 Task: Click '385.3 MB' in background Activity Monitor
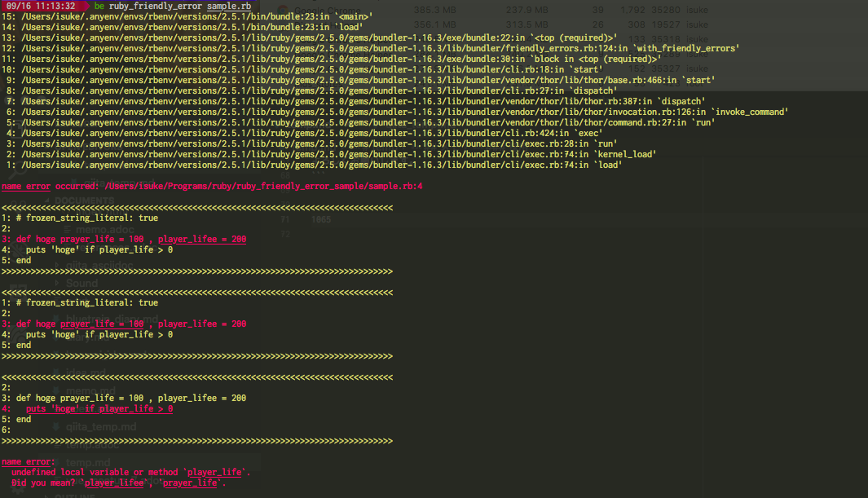pos(435,10)
